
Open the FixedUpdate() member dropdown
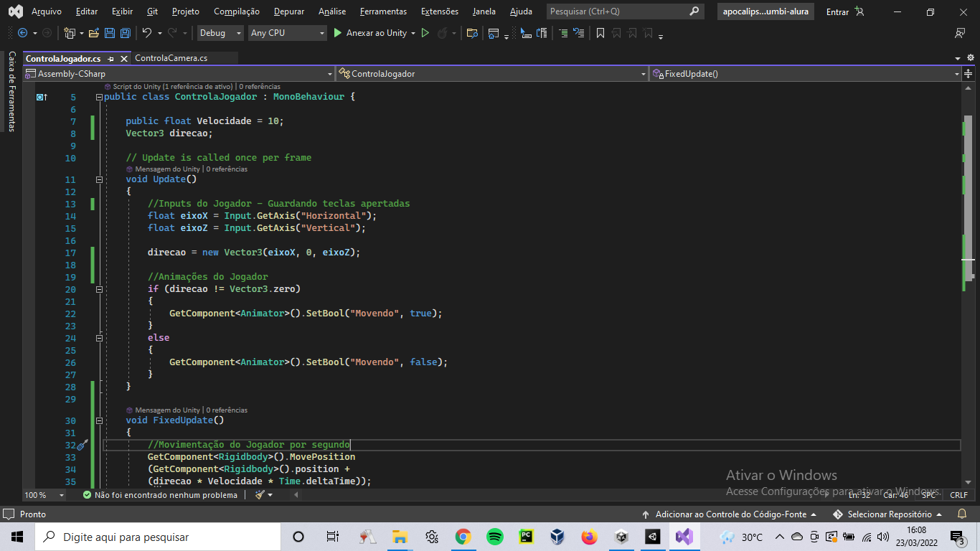click(x=806, y=73)
